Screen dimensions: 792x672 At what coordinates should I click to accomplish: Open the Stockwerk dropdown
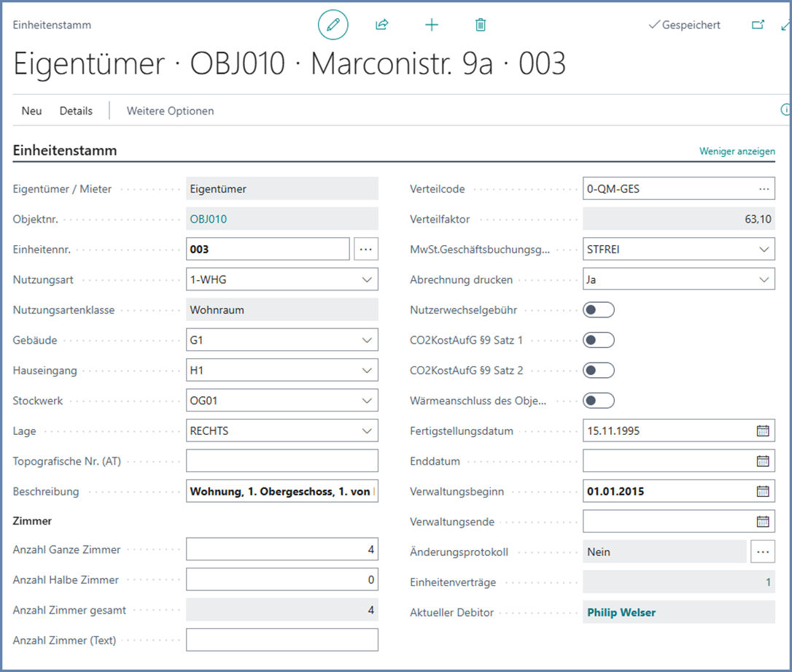[366, 401]
